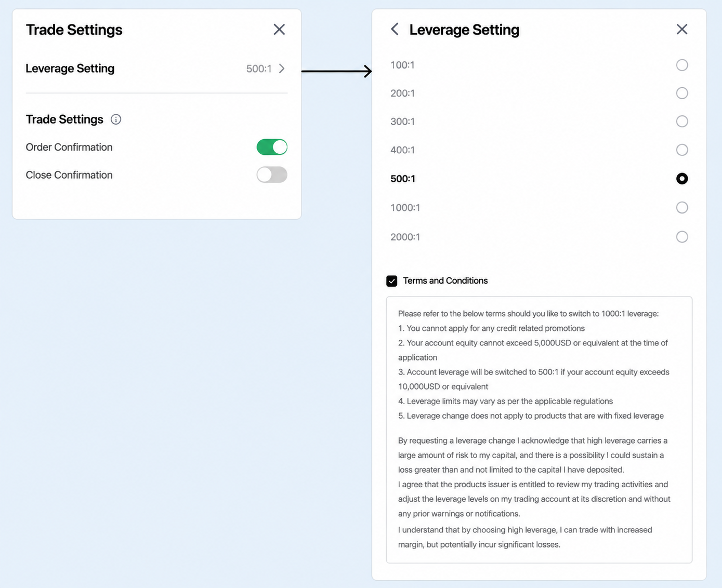Click inside the terms text box

539,430
